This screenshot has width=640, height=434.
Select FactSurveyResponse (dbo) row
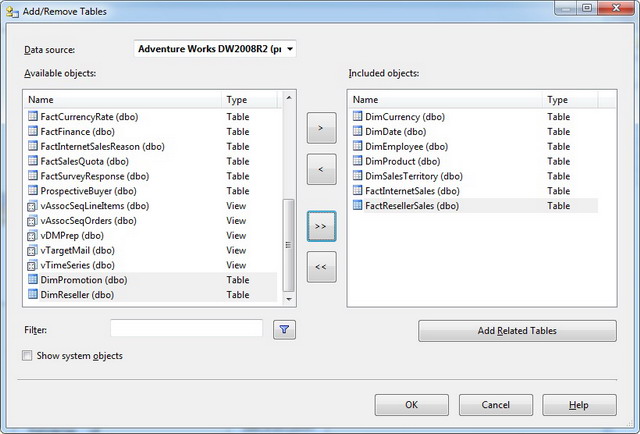151,176
